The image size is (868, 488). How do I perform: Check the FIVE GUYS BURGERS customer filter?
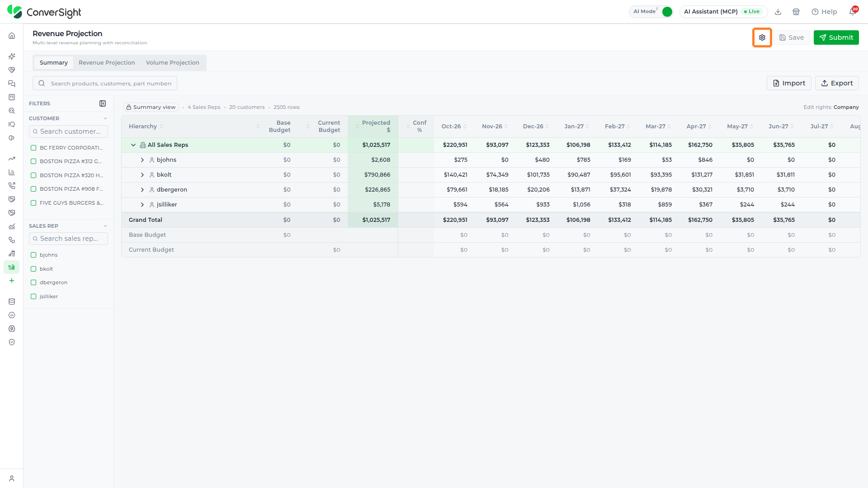tap(33, 203)
